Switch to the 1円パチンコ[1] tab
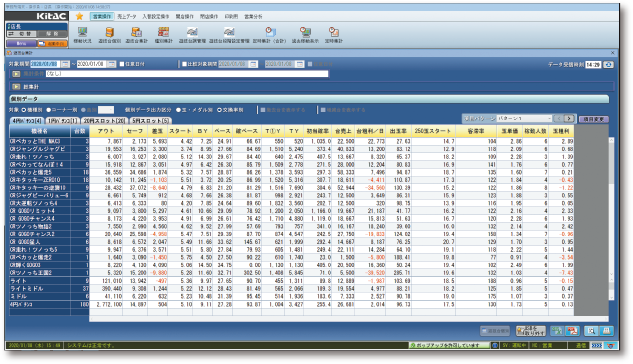Screen dimensions: 633x364 (62, 121)
